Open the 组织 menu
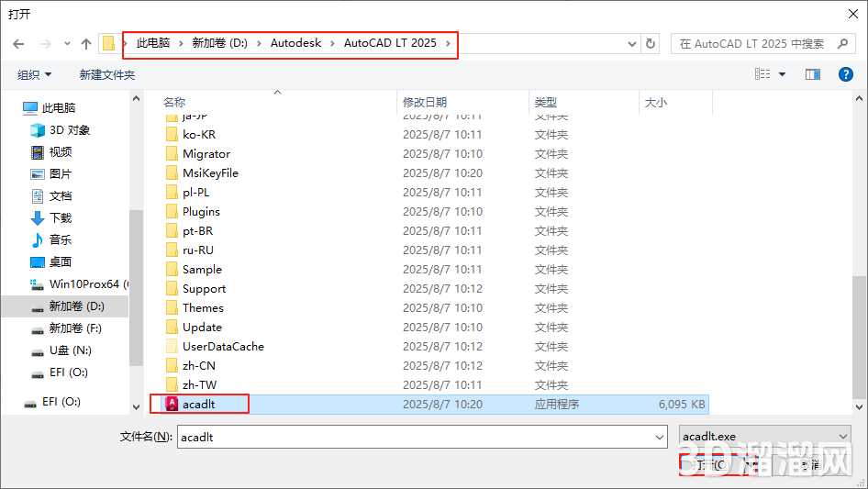Screen dimensions: 868x489 (34, 74)
